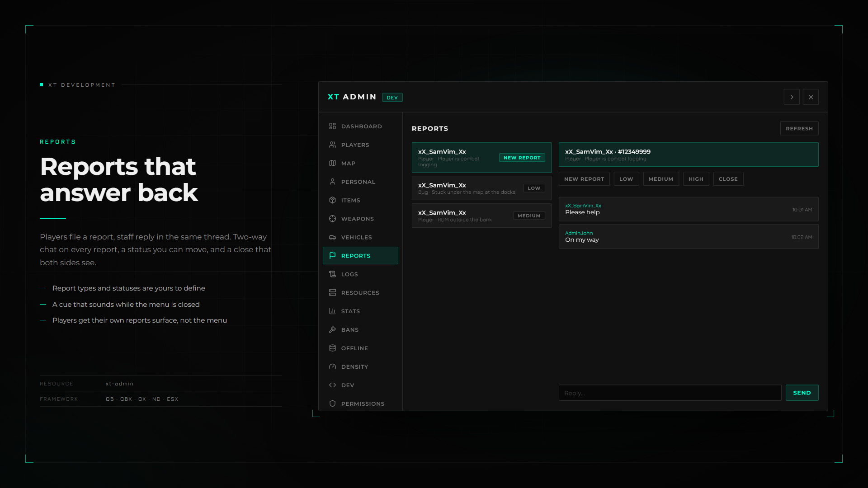868x488 pixels.
Task: Click the report header #12349999
Action: point(688,155)
